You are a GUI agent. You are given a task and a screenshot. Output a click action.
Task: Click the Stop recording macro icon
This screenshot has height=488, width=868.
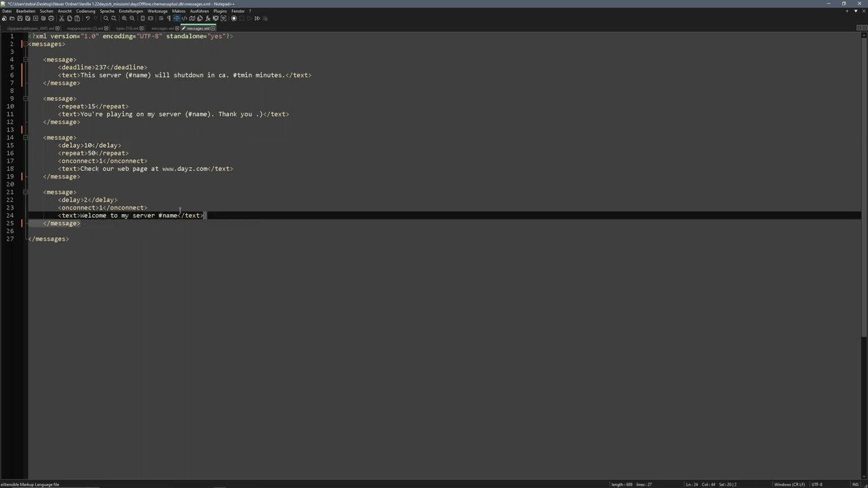tap(241, 18)
